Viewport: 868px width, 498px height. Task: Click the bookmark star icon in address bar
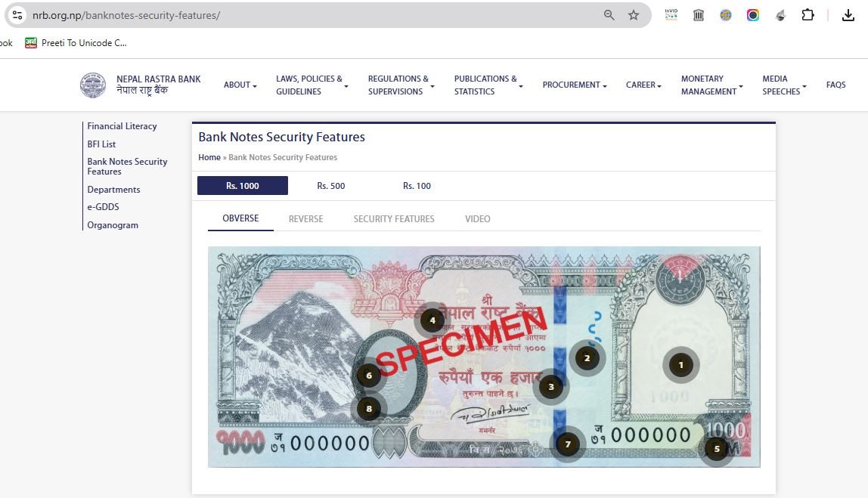click(x=634, y=15)
